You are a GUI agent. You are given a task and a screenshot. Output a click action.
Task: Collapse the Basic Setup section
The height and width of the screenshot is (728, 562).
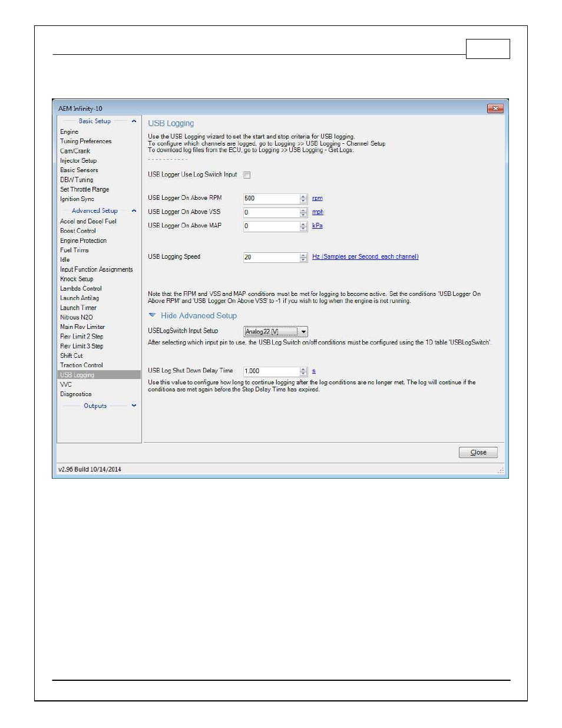click(134, 121)
